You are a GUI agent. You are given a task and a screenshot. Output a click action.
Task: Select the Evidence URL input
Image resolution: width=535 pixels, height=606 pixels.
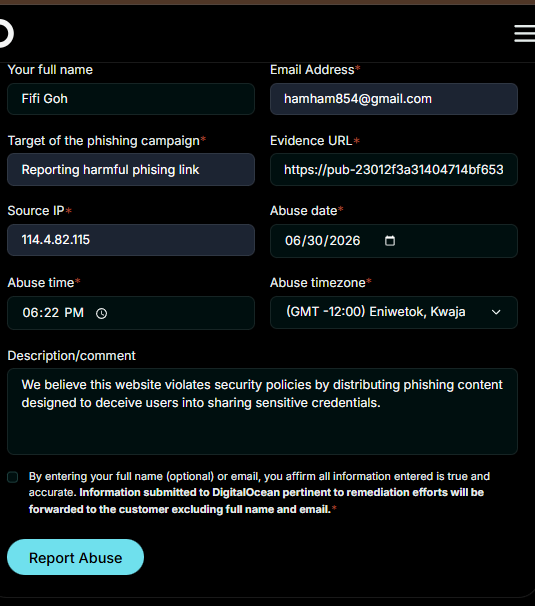pos(394,170)
